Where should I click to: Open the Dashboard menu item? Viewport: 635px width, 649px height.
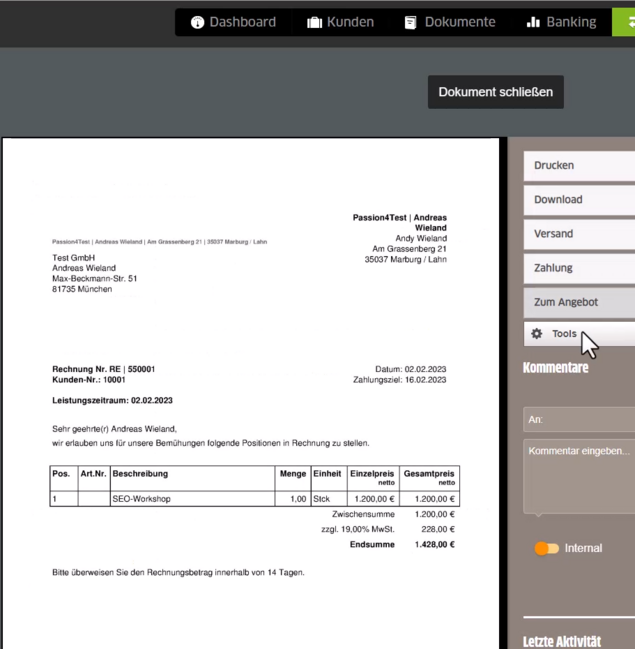(234, 22)
